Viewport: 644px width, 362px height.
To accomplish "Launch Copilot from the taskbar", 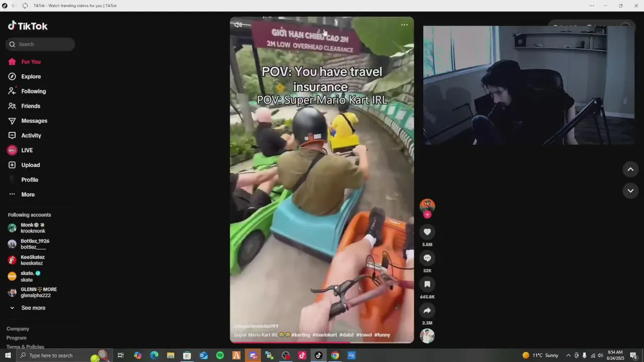I will pyautogui.click(x=138, y=355).
